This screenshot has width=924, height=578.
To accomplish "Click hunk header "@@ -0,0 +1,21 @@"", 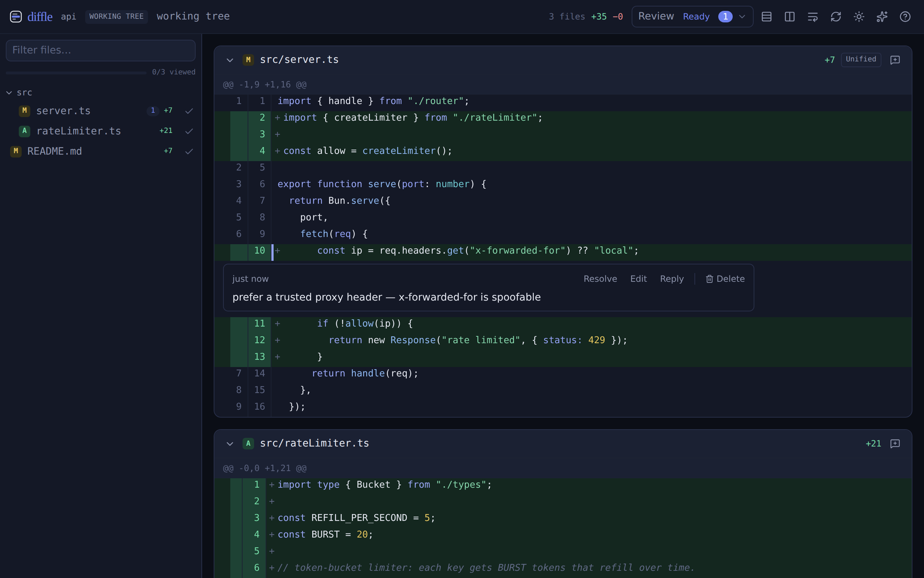I will pyautogui.click(x=265, y=468).
